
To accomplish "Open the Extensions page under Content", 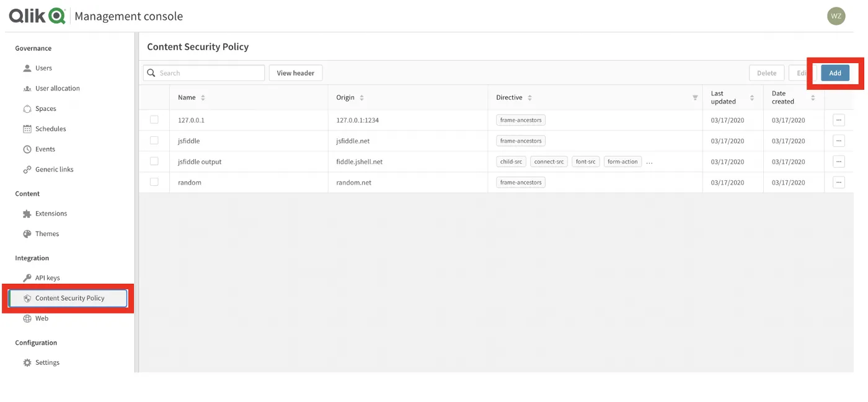I will pos(51,213).
